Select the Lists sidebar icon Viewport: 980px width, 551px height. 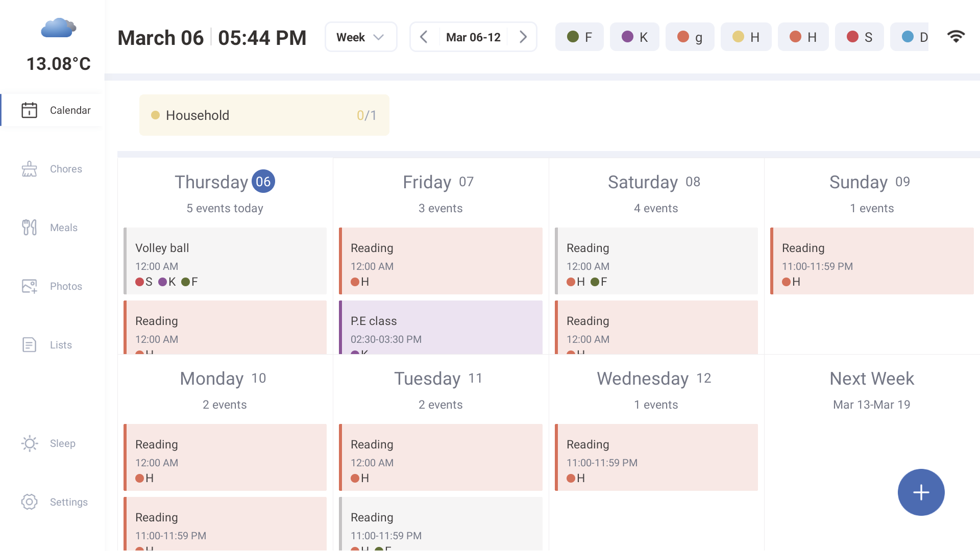pos(29,345)
